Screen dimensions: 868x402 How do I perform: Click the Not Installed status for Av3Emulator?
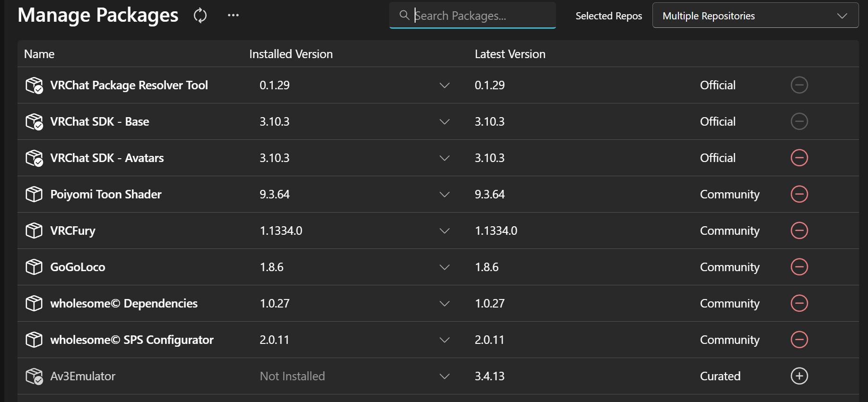tap(292, 376)
